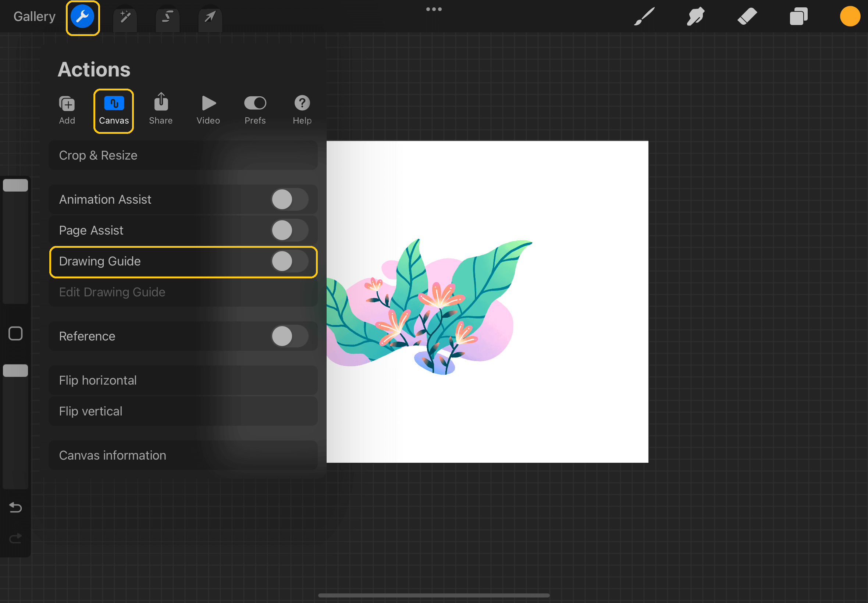Screen dimensions: 868x603
Task: Tap Crop & Resize option
Action: coord(183,155)
